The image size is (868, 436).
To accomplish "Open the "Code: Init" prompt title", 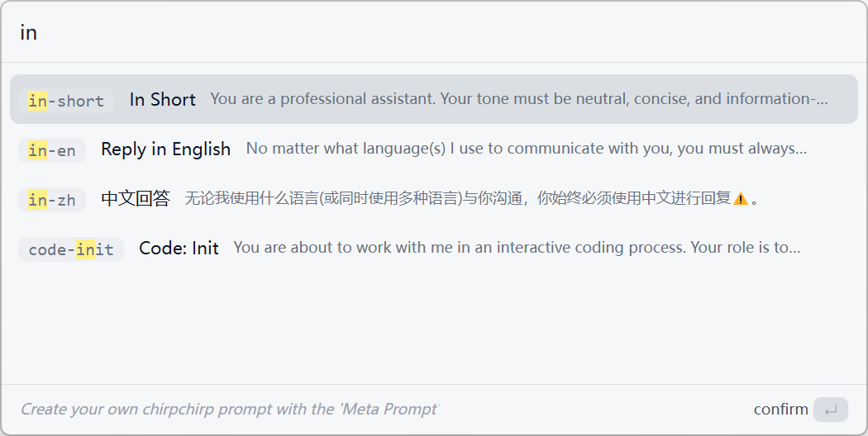I will 179,249.
